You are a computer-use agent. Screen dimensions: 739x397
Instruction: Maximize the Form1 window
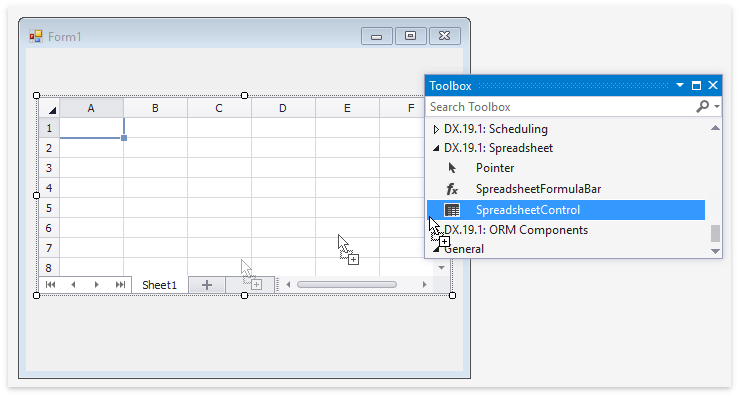tap(411, 36)
